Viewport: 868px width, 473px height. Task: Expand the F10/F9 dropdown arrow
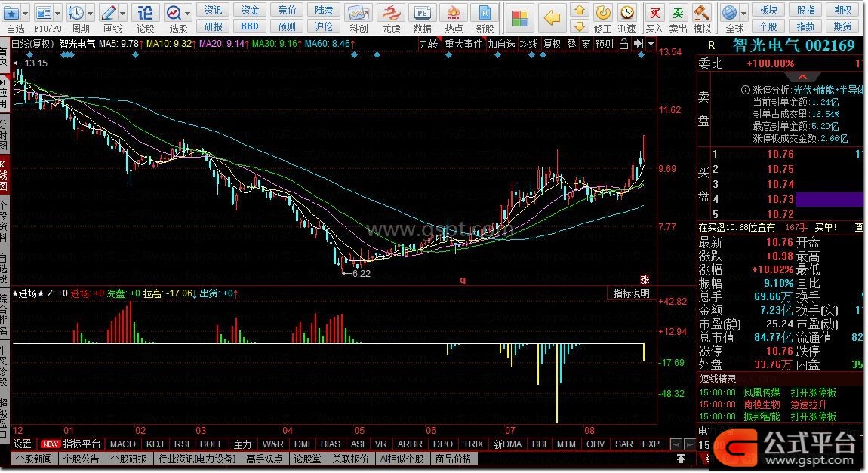point(57,13)
